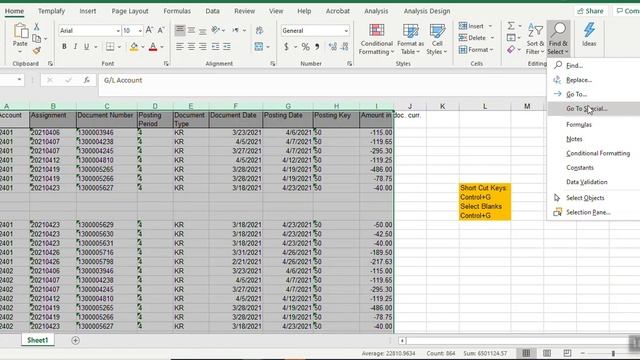Open the General number format dropdown
Screen dimensions: 640x360
346,31
